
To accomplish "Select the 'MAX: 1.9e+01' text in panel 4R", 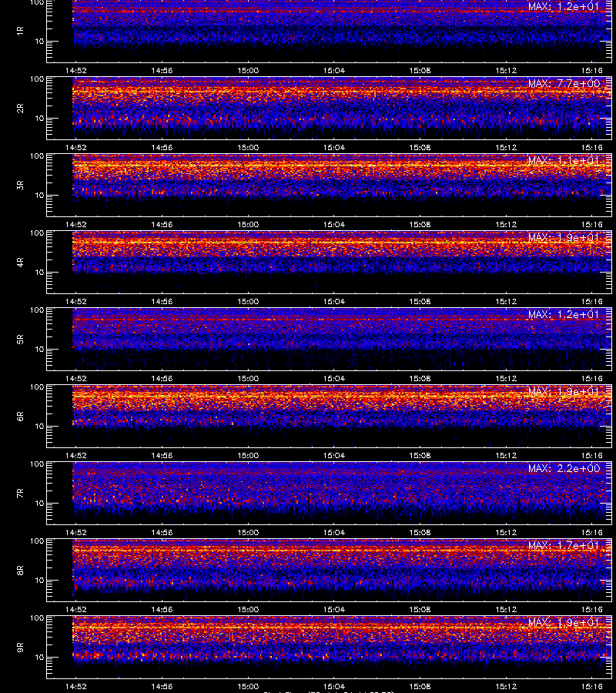I will point(564,237).
